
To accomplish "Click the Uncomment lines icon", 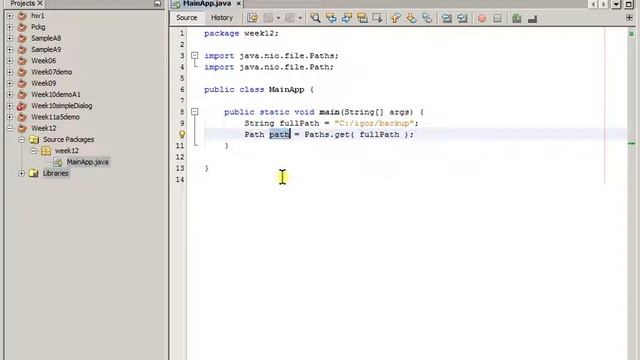I will coord(532,18).
